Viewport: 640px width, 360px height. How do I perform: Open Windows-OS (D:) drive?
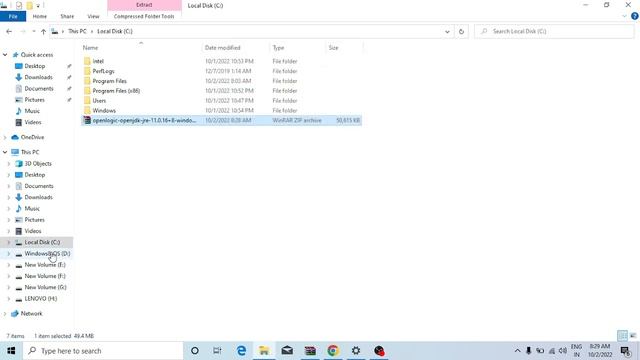(47, 253)
